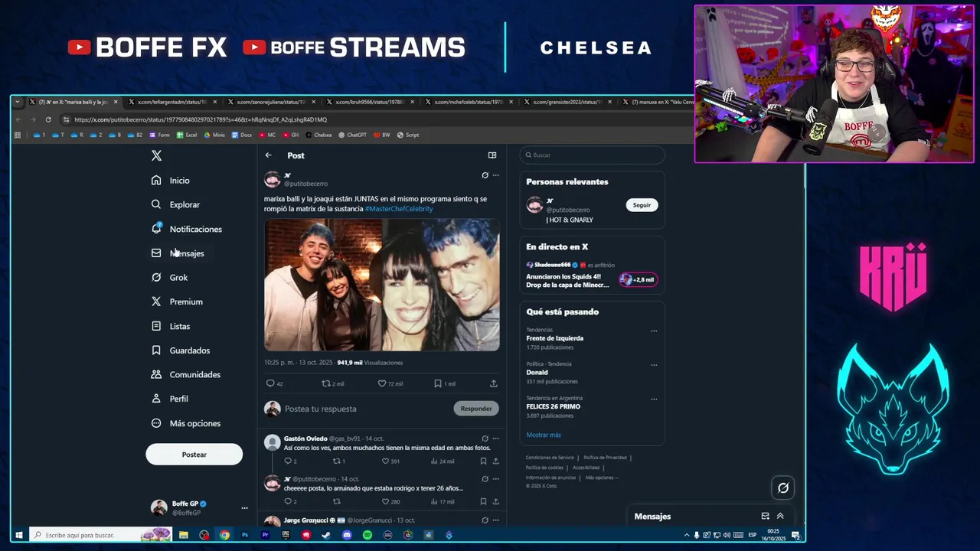Image resolution: width=980 pixels, height=551 pixels.
Task: More options on 'cheeeee posta' reply
Action: pyautogui.click(x=495, y=479)
